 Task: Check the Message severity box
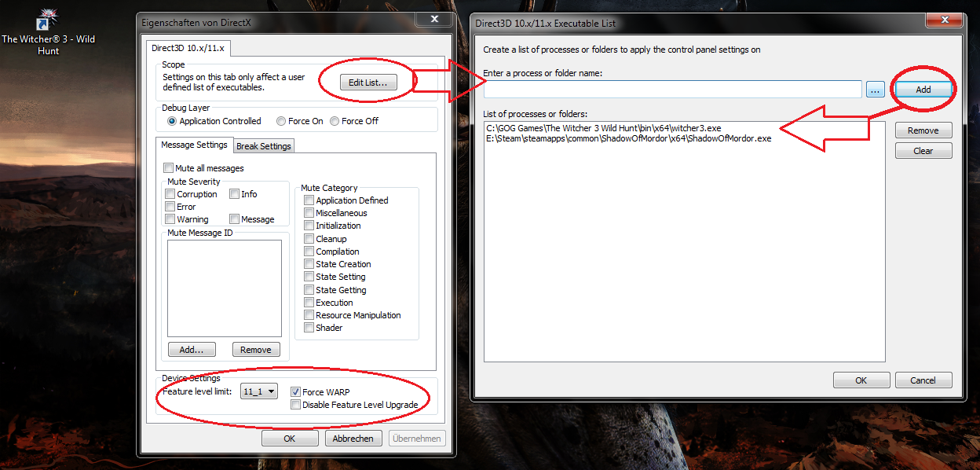click(234, 219)
